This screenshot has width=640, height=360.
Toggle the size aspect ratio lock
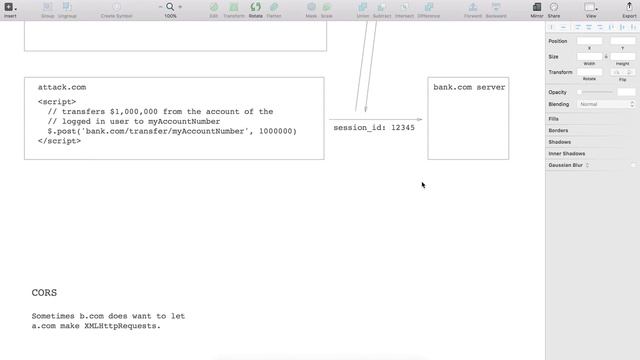coord(606,56)
